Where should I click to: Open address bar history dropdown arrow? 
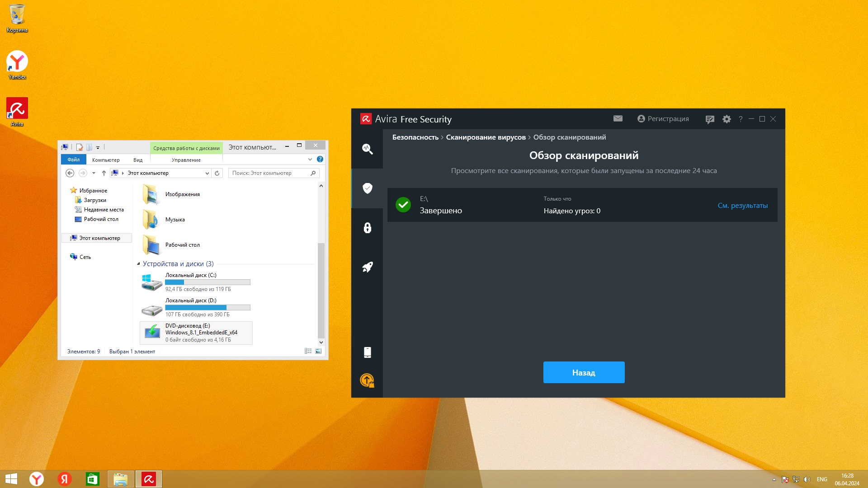pyautogui.click(x=207, y=173)
